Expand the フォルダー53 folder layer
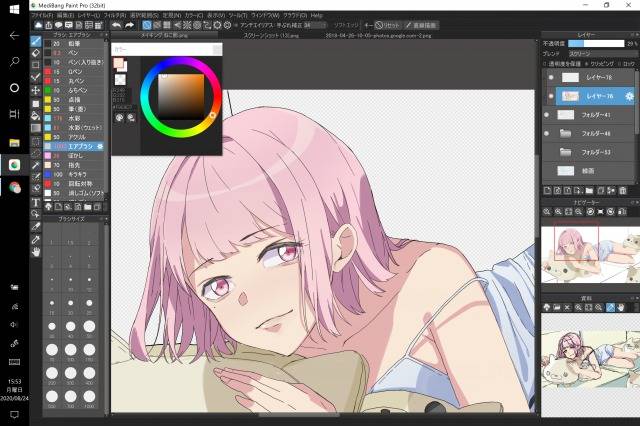Viewport: 640px width, 426px height. tap(565, 152)
